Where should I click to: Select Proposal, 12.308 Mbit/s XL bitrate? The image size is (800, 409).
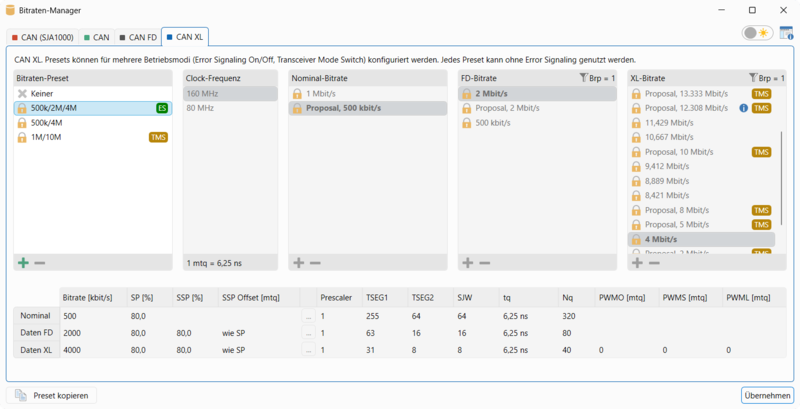pyautogui.click(x=702, y=108)
